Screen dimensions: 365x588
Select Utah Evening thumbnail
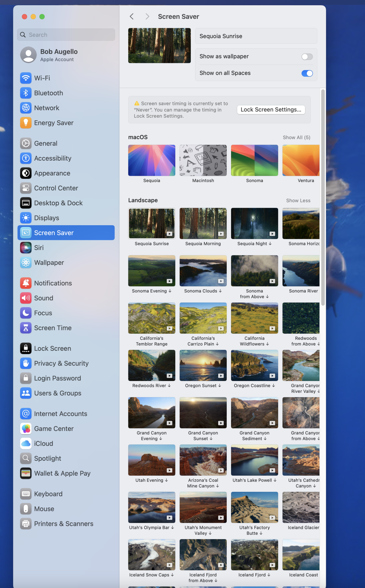click(152, 460)
